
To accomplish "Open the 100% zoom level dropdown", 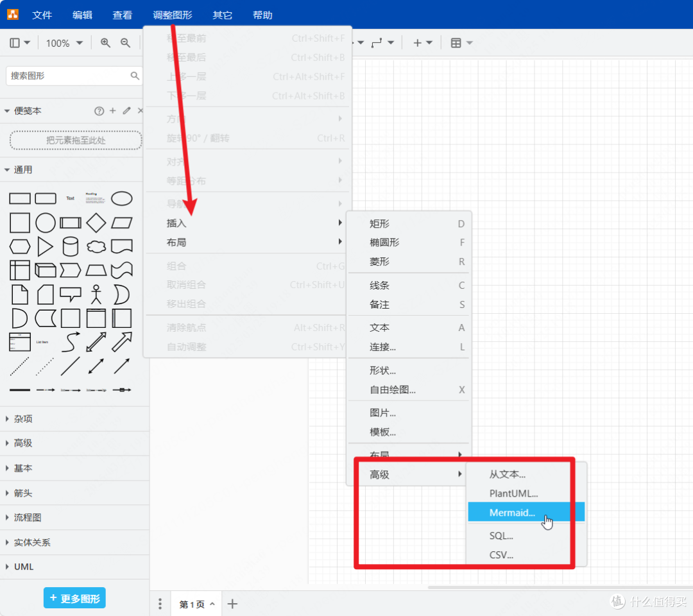I will coord(64,43).
